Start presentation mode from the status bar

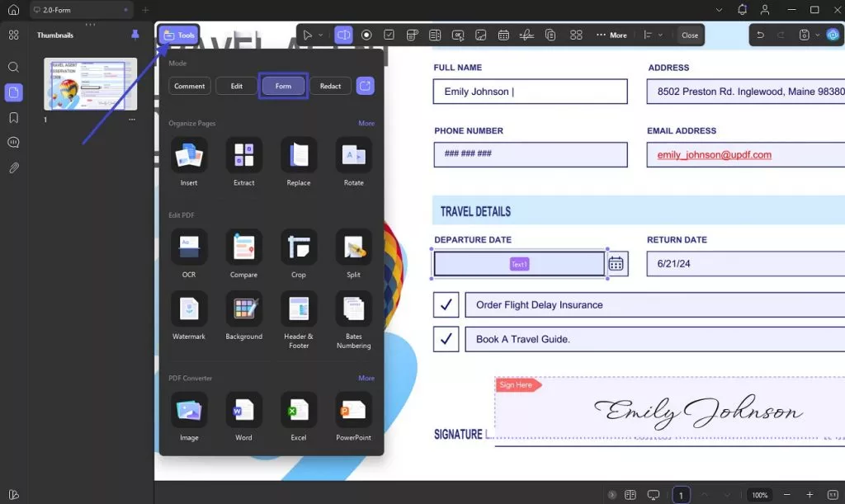click(654, 494)
